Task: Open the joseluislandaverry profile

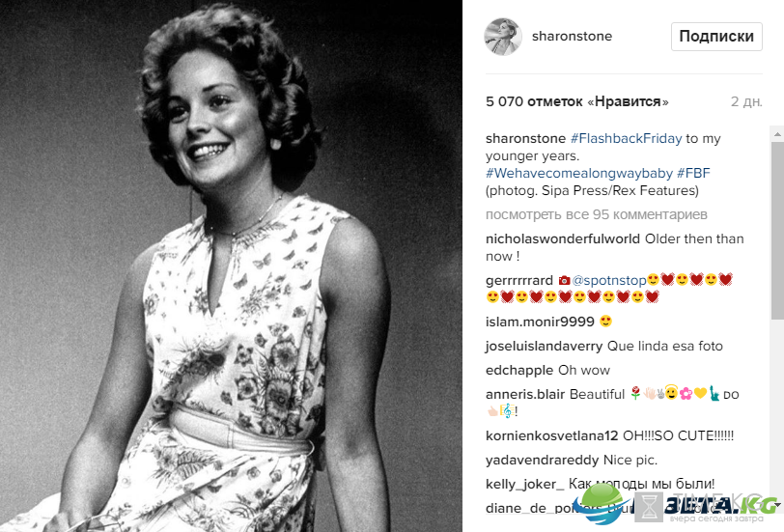Action: [544, 346]
